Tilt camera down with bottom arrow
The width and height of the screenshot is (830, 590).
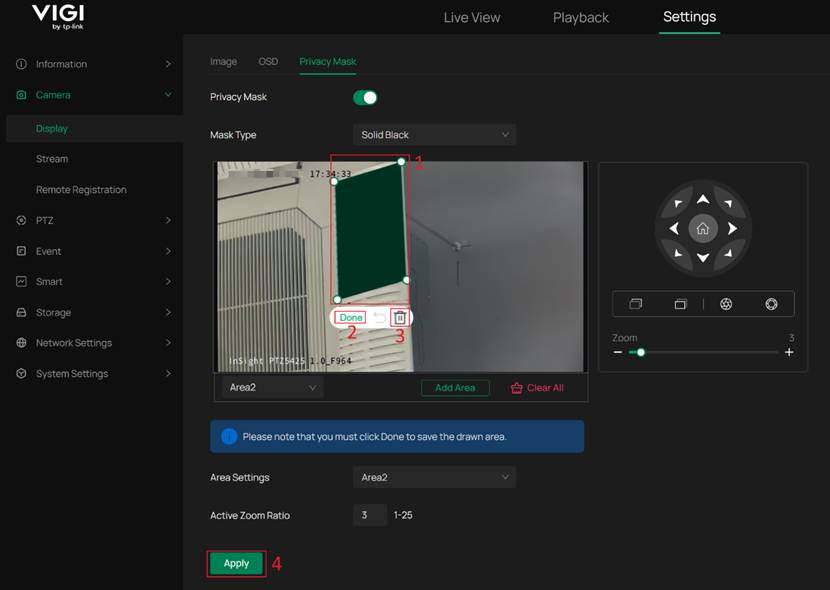click(x=703, y=258)
